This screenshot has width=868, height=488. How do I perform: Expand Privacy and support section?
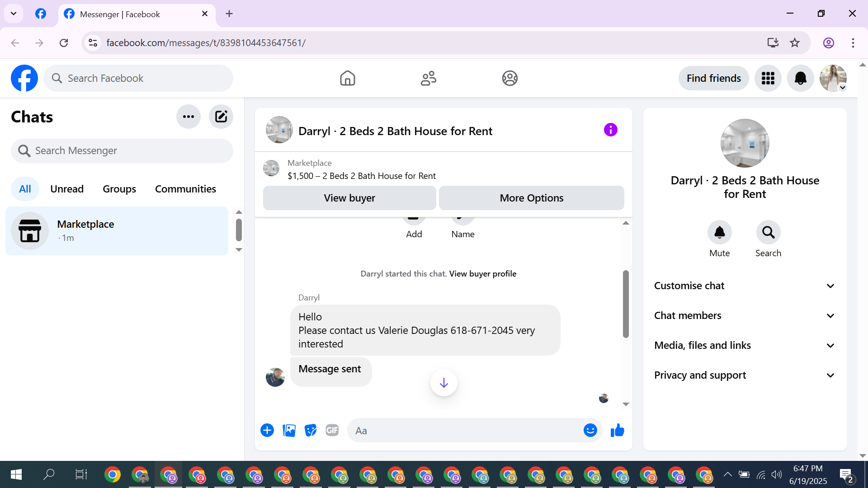click(745, 375)
